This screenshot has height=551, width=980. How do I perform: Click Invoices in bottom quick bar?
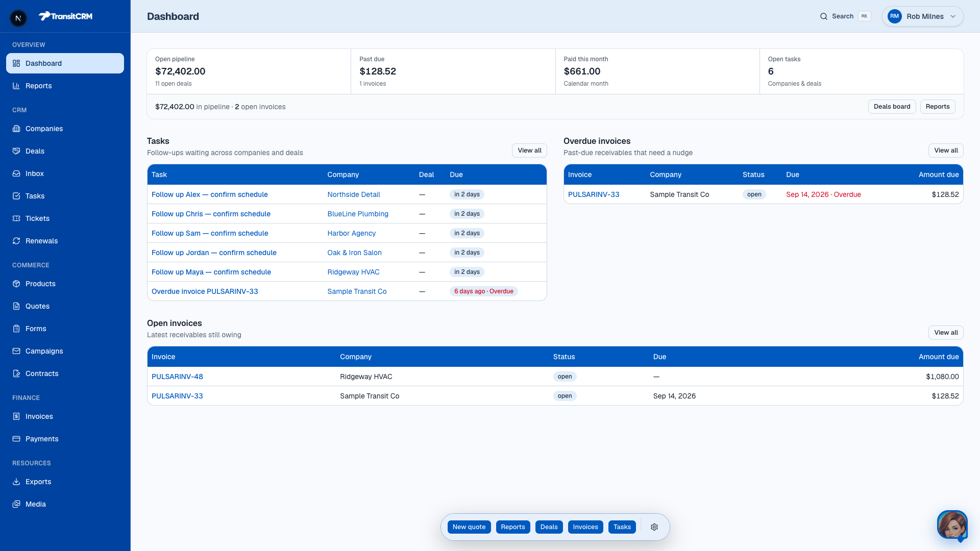coord(585,527)
